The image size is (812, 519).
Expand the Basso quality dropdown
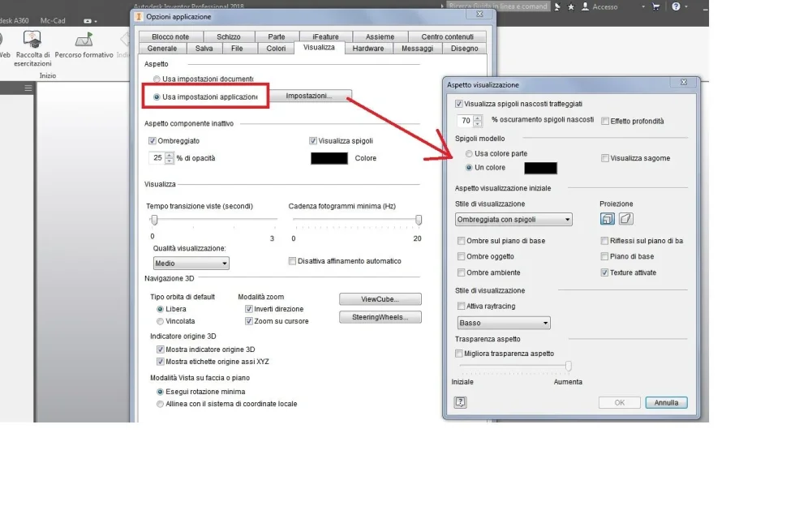coord(504,323)
